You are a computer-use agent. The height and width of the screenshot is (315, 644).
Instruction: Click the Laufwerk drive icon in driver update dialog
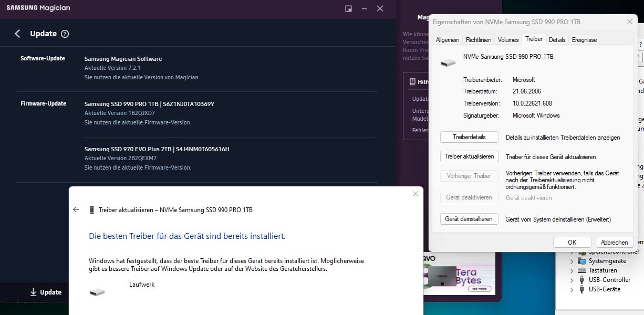pyautogui.click(x=97, y=292)
